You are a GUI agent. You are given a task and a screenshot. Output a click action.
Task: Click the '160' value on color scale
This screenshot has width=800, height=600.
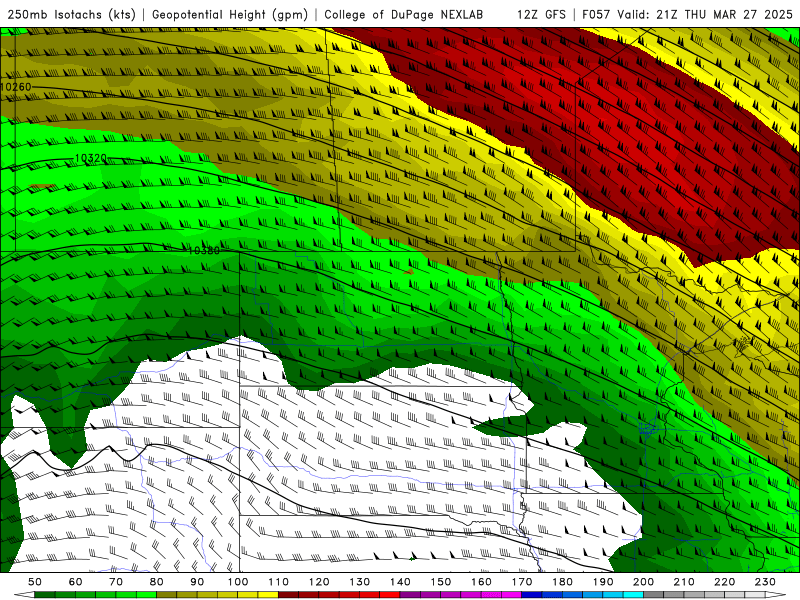pos(481,582)
